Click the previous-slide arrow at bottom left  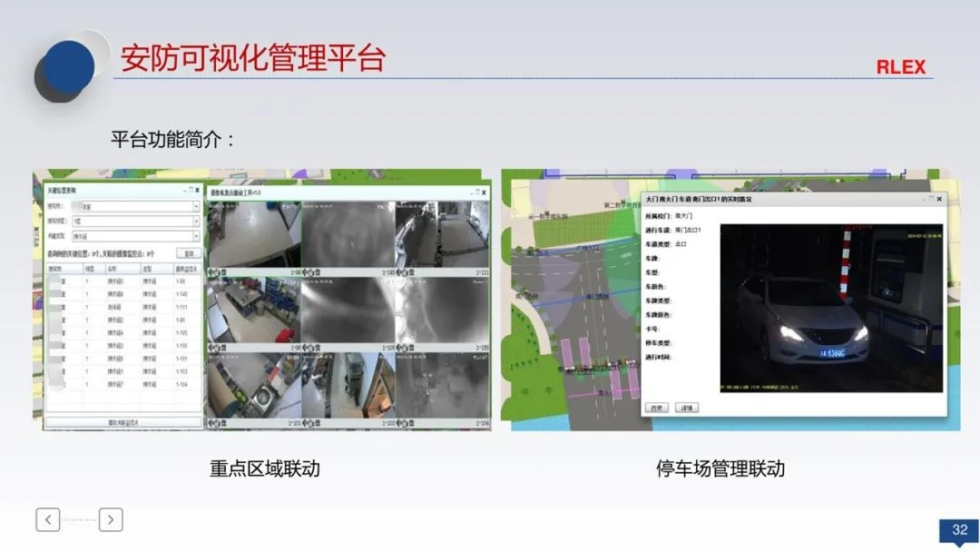click(47, 519)
